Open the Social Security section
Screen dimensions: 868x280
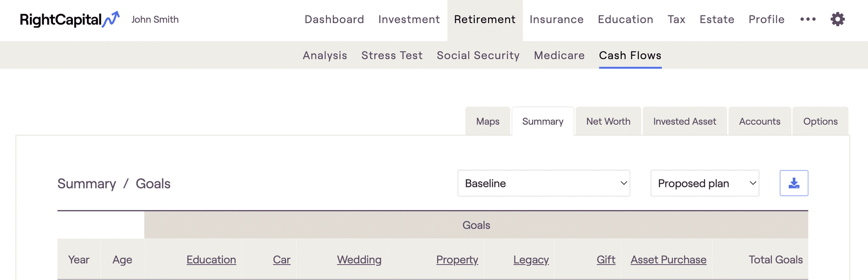point(478,55)
